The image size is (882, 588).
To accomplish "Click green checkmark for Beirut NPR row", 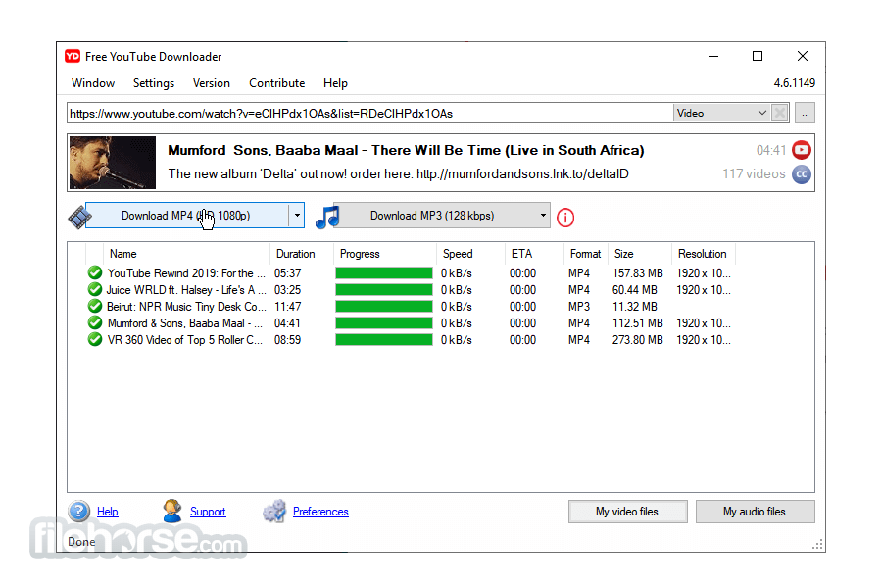I will click(94, 307).
